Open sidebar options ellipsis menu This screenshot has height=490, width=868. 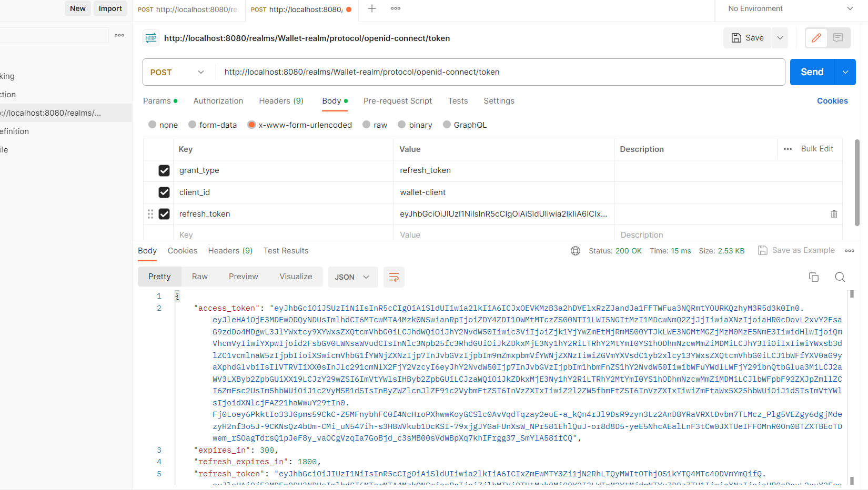119,35
